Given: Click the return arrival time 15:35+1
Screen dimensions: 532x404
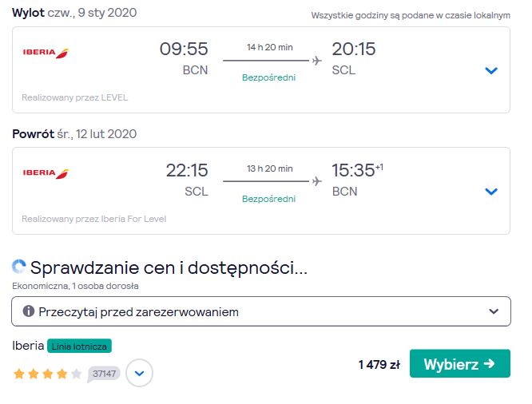Looking at the screenshot, I should pyautogui.click(x=357, y=170).
